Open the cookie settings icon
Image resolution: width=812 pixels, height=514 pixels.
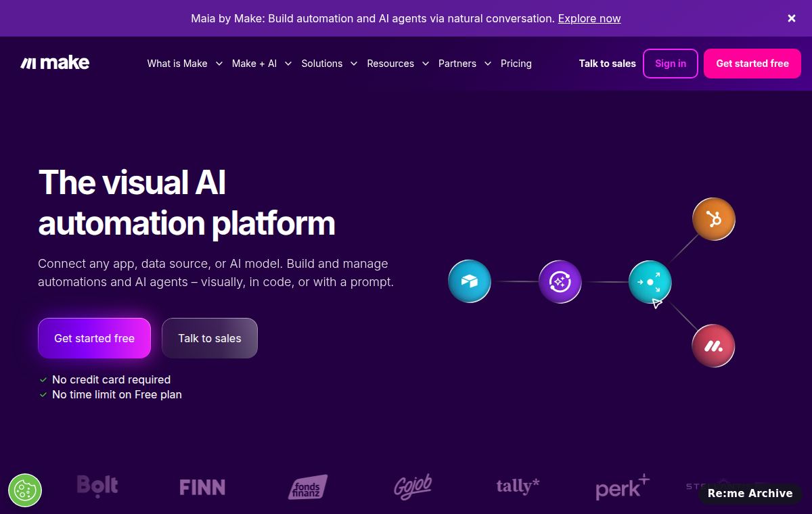pyautogui.click(x=25, y=490)
